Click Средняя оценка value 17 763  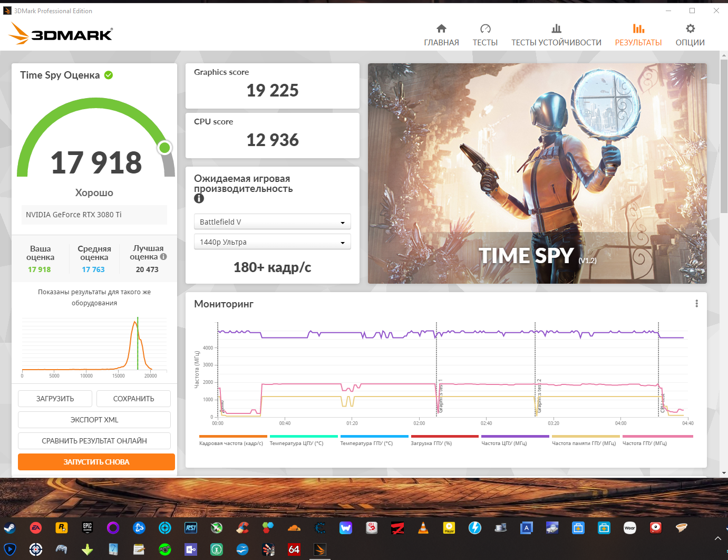click(x=93, y=269)
